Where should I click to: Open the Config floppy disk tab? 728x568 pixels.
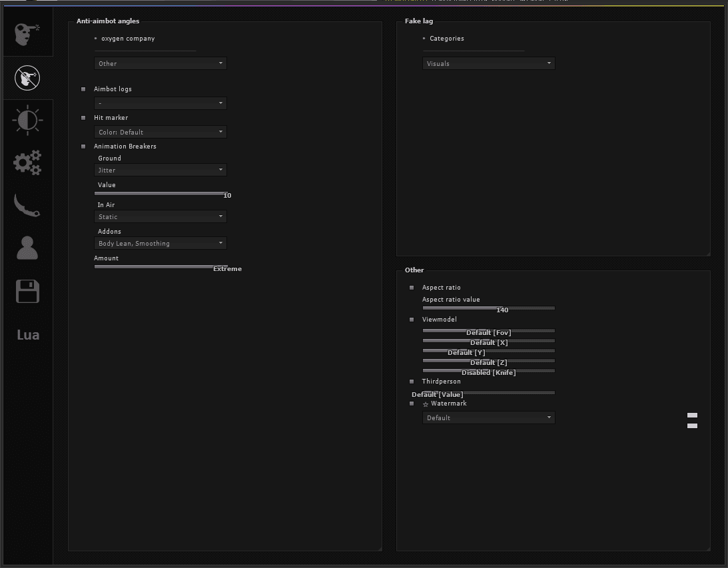[x=27, y=291]
